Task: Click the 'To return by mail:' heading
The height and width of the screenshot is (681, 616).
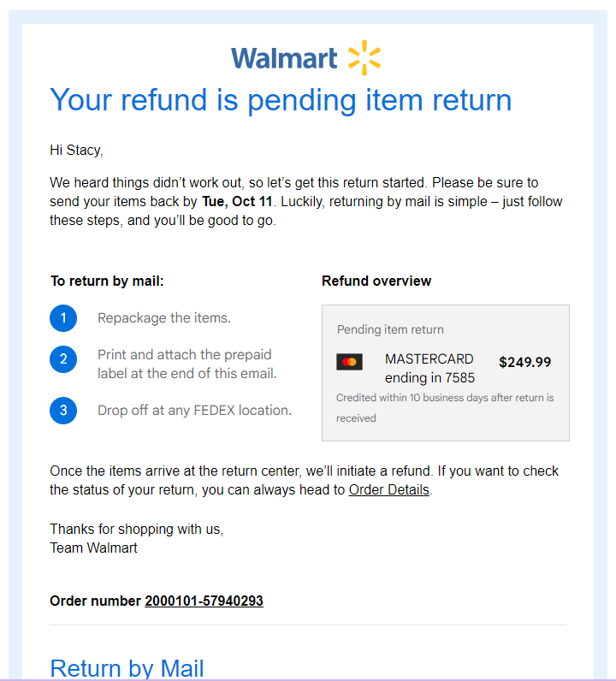Action: pos(107,281)
